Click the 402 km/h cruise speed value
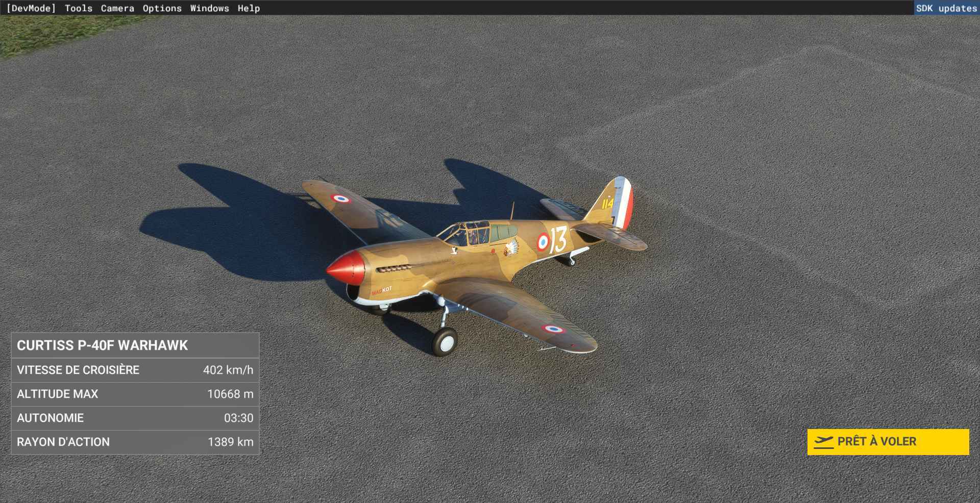 (x=228, y=370)
